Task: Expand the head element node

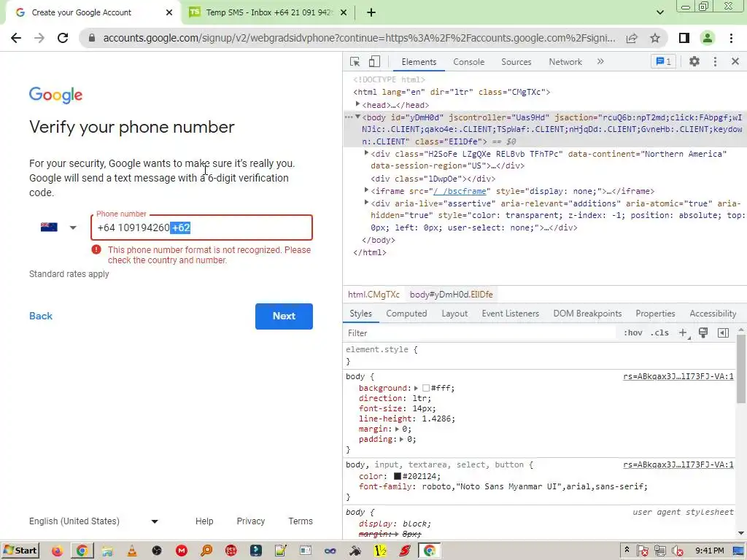Action: coord(357,104)
